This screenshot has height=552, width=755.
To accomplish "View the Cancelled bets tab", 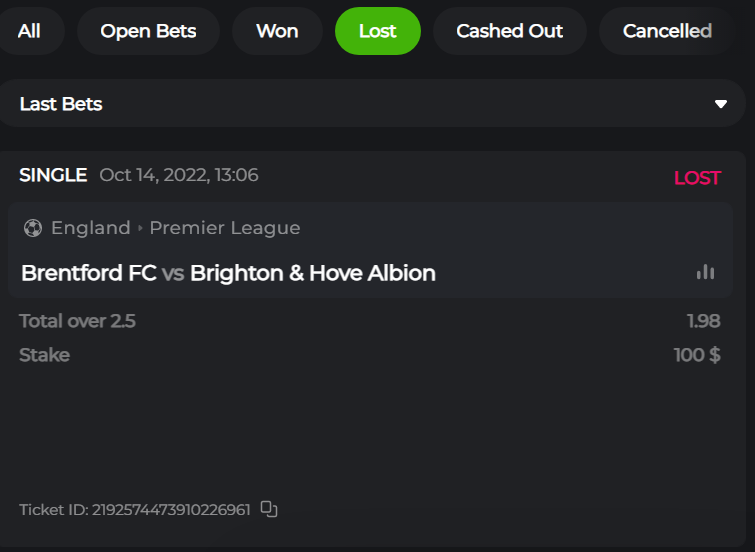I will click(667, 31).
